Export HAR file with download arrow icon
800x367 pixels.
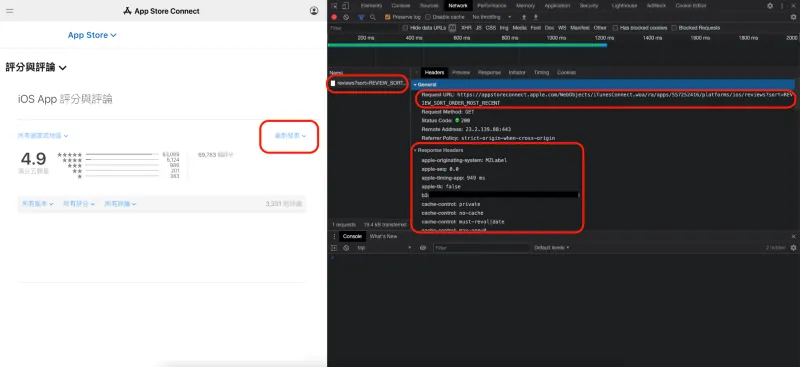pyautogui.click(x=536, y=17)
